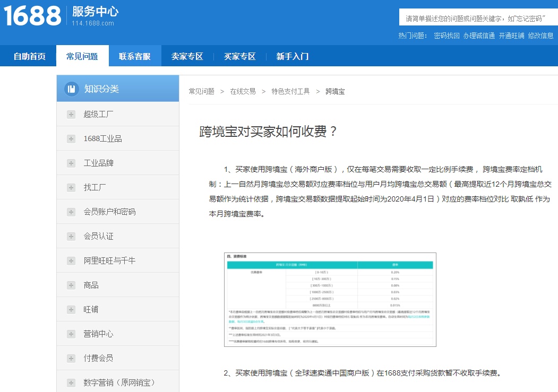Open the 会员账户和密码 category label

tap(109, 212)
